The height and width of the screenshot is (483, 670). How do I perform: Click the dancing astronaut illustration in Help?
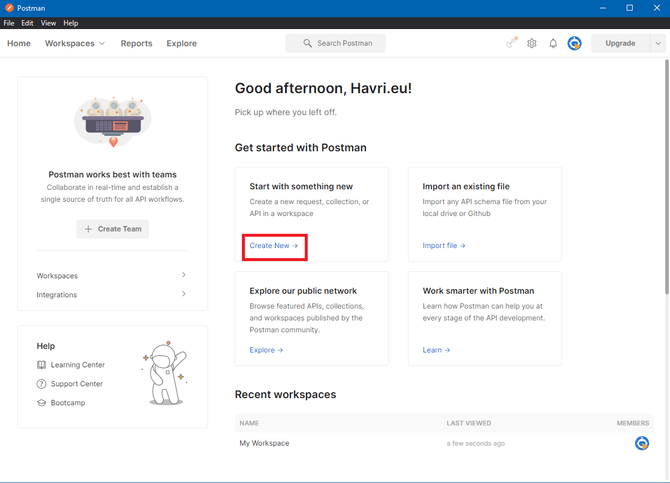165,373
